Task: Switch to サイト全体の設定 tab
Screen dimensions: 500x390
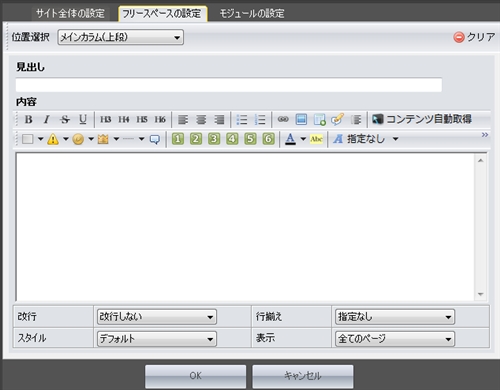Action: (x=70, y=13)
